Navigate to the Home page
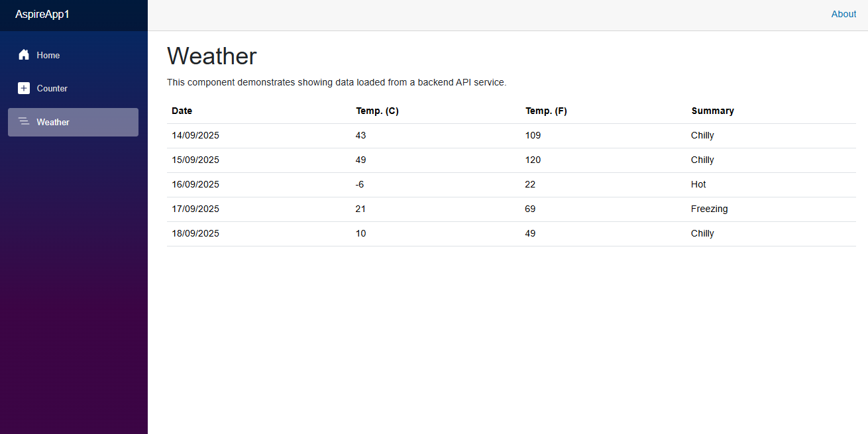 click(x=48, y=55)
